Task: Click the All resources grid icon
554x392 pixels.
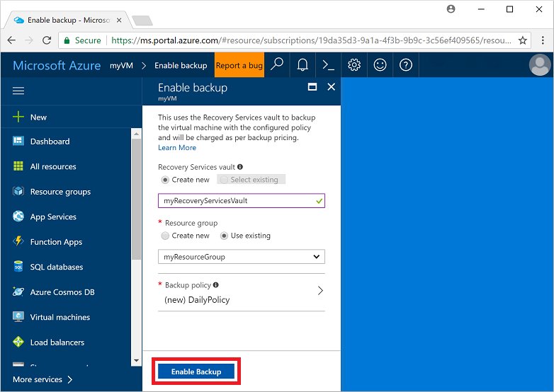Action: click(x=18, y=166)
